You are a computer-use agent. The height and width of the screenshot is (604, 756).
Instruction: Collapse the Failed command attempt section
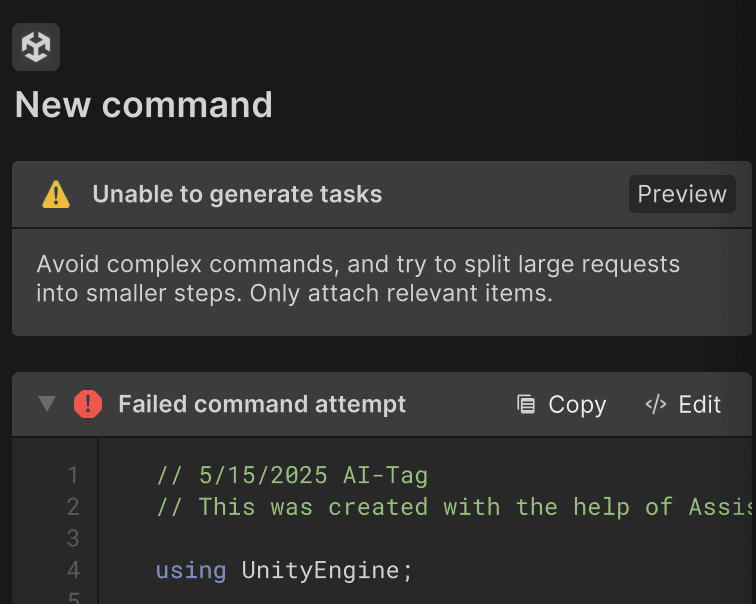46,404
